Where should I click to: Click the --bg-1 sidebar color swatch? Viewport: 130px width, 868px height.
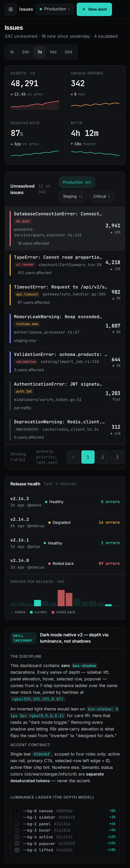[17, 817]
